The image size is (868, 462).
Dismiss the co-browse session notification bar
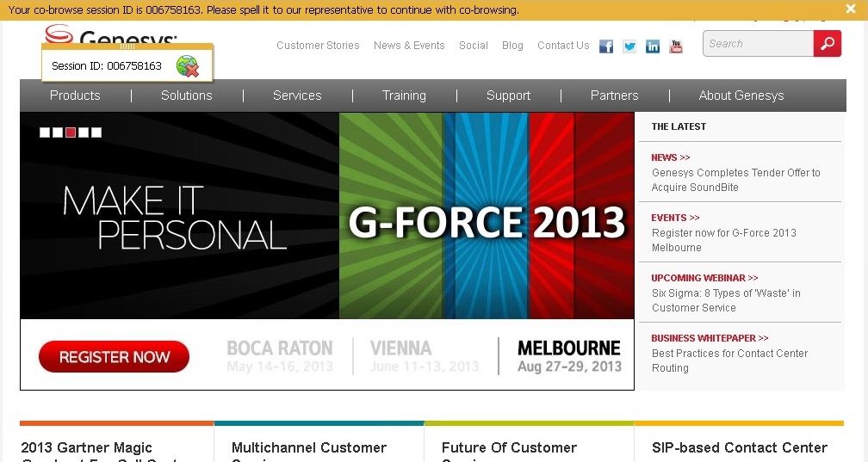pyautogui.click(x=851, y=9)
